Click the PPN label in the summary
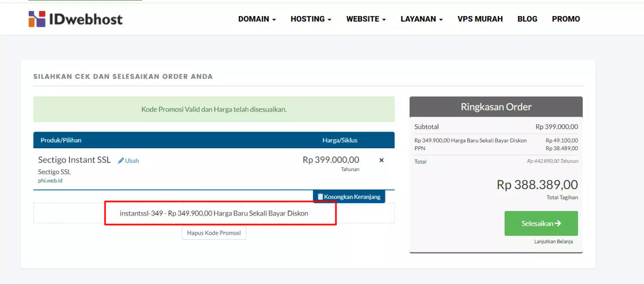The image size is (644, 284). (420, 148)
